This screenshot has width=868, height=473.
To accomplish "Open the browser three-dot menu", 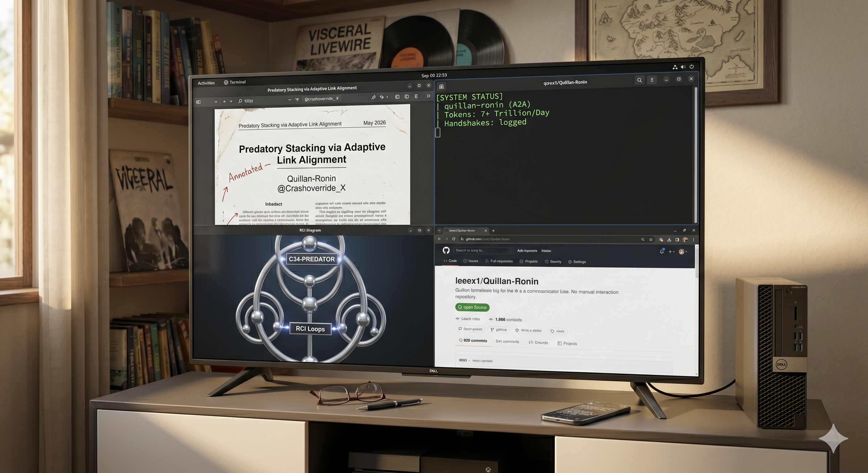I will [694, 240].
